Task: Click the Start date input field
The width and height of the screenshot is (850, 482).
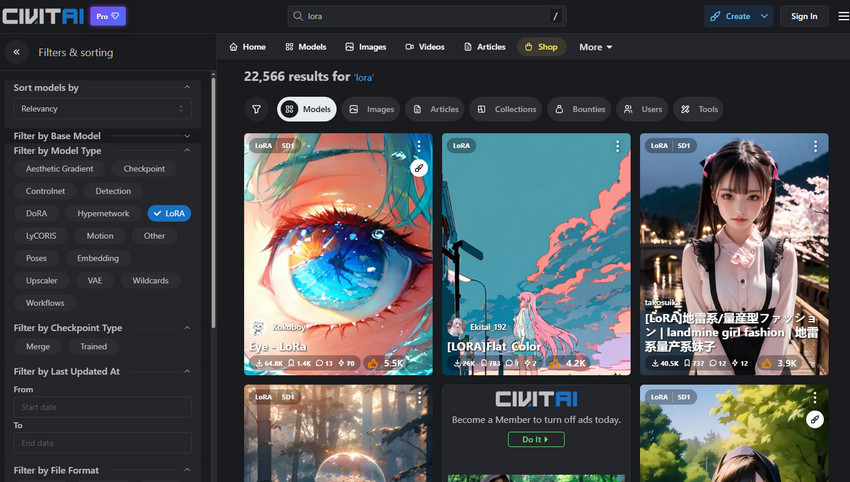Action: 102,407
